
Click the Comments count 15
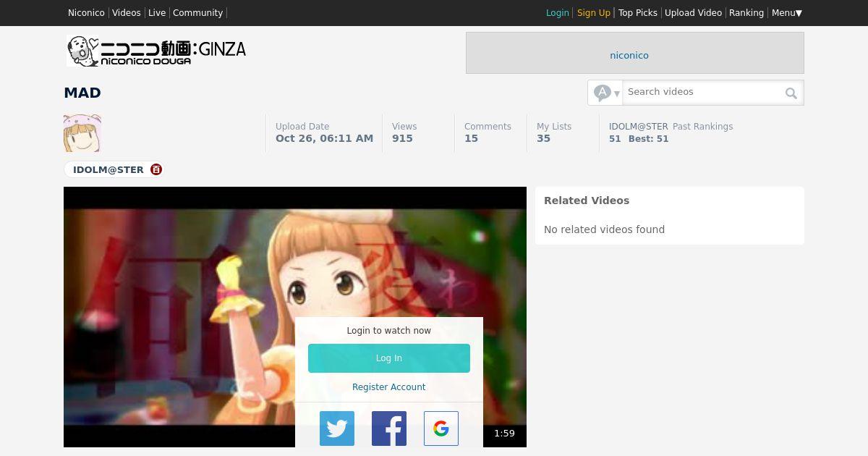pyautogui.click(x=471, y=138)
